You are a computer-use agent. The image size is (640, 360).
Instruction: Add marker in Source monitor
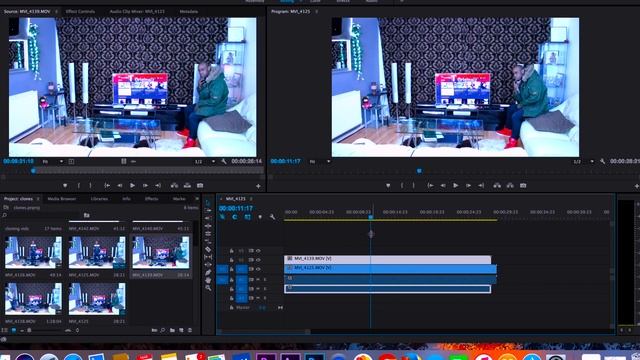coord(65,185)
